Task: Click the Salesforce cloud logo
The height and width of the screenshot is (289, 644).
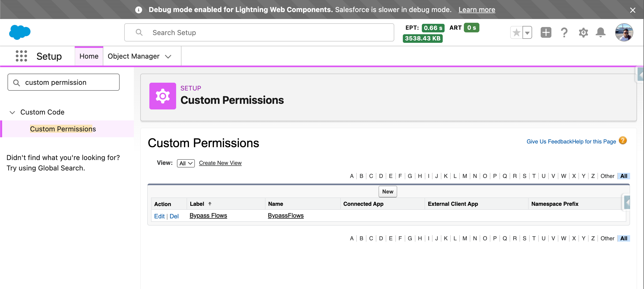Action: [x=19, y=32]
